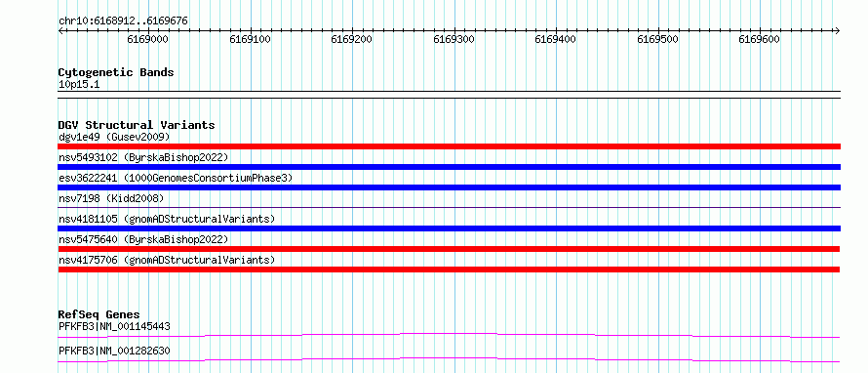
Task: Click red bar under nsv4175706
Action: tap(450, 269)
